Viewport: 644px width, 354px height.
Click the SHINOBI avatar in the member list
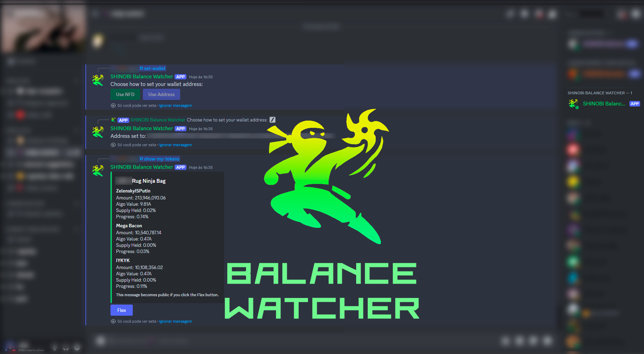(x=573, y=104)
